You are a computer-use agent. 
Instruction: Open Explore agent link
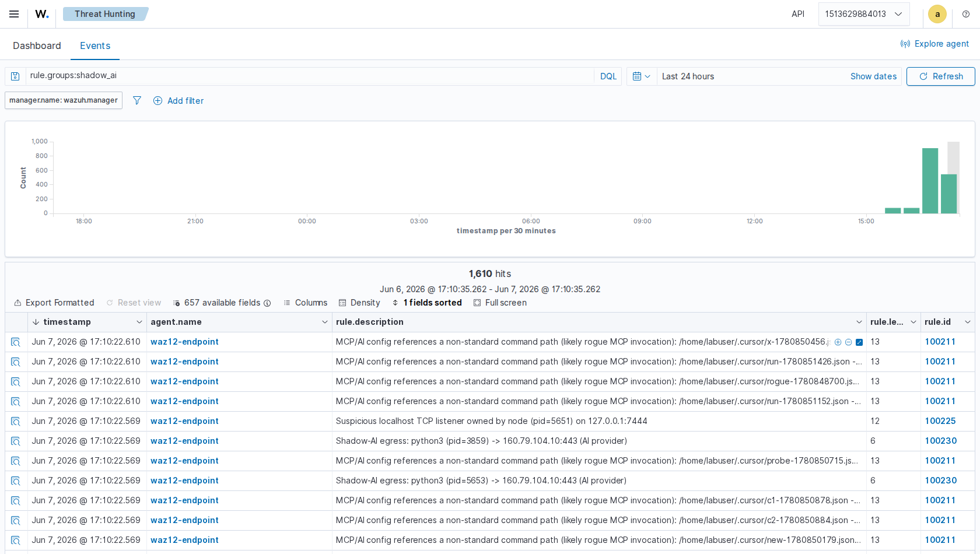pyautogui.click(x=935, y=44)
